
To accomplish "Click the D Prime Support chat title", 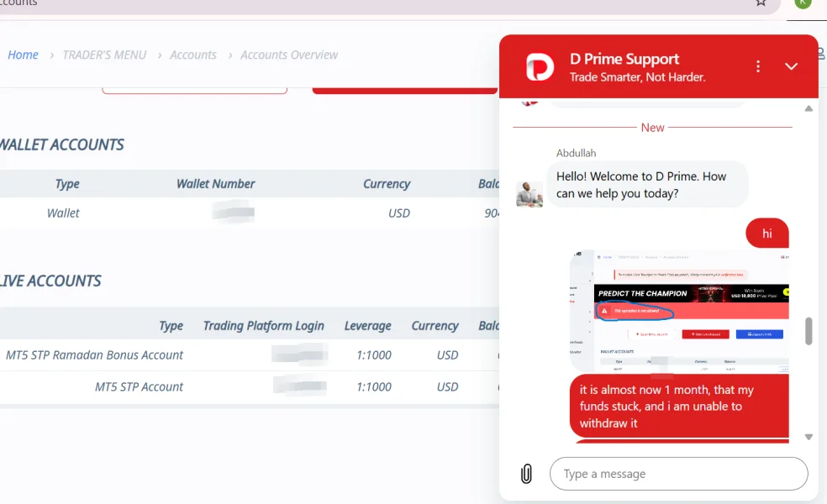I will click(624, 59).
